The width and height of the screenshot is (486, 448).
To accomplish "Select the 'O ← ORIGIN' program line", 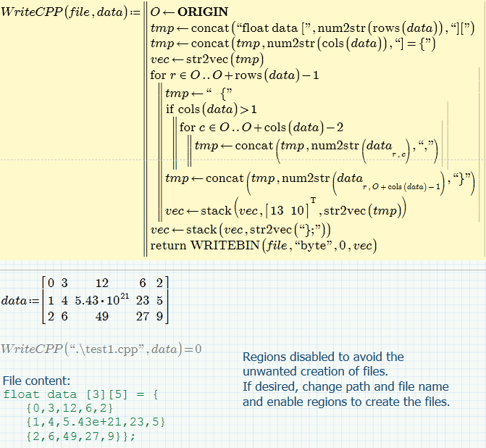I will tap(189, 12).
